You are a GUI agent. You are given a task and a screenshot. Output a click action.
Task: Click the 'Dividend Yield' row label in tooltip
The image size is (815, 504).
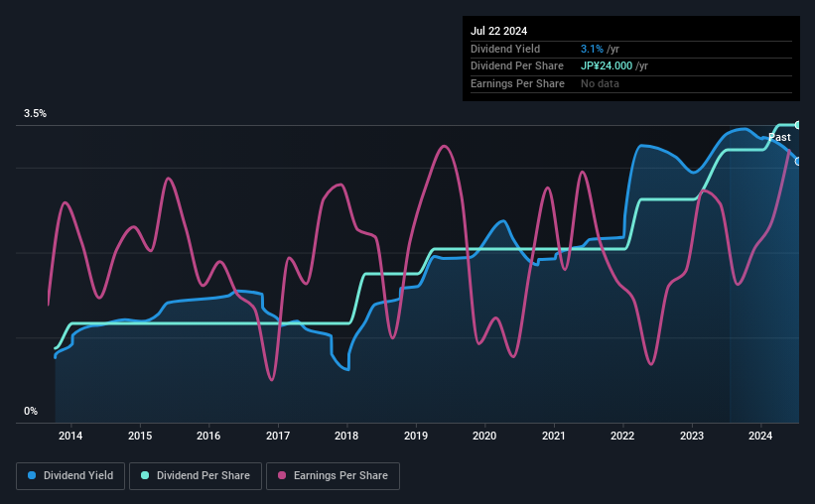click(505, 49)
